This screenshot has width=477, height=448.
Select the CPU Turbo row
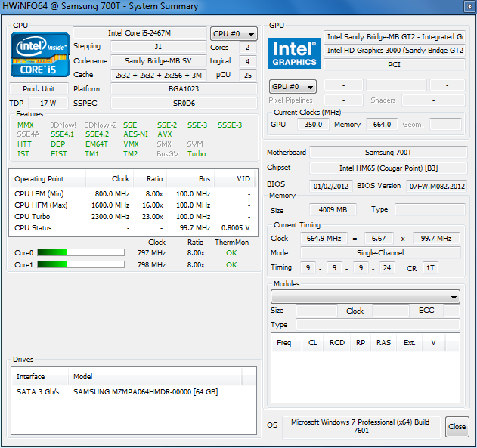(133, 217)
